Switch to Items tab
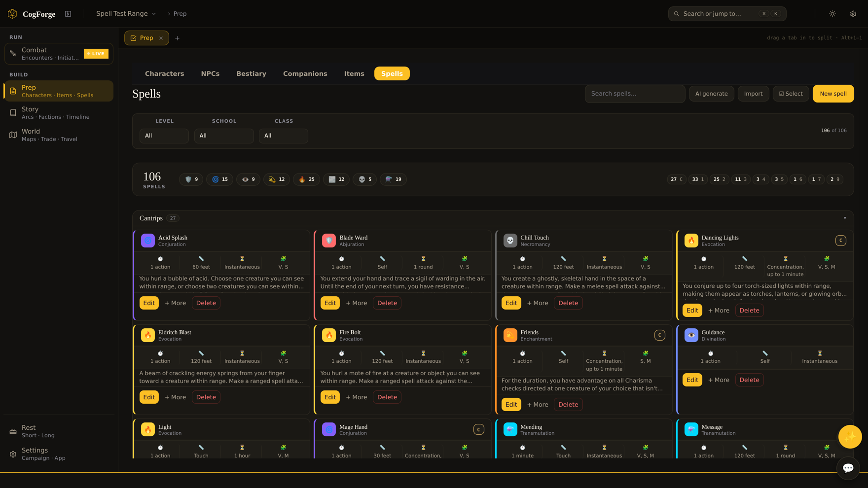Viewport: 868px width, 488px height. [354, 73]
